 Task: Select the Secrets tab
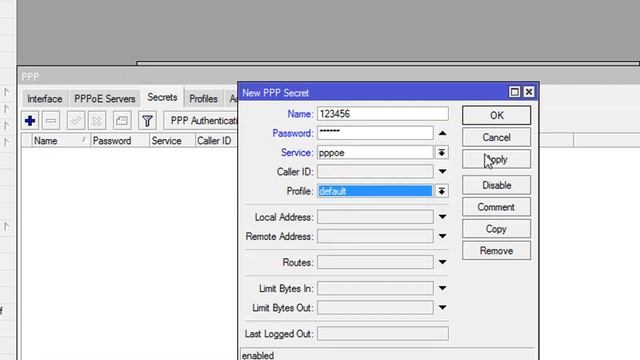coord(162,97)
